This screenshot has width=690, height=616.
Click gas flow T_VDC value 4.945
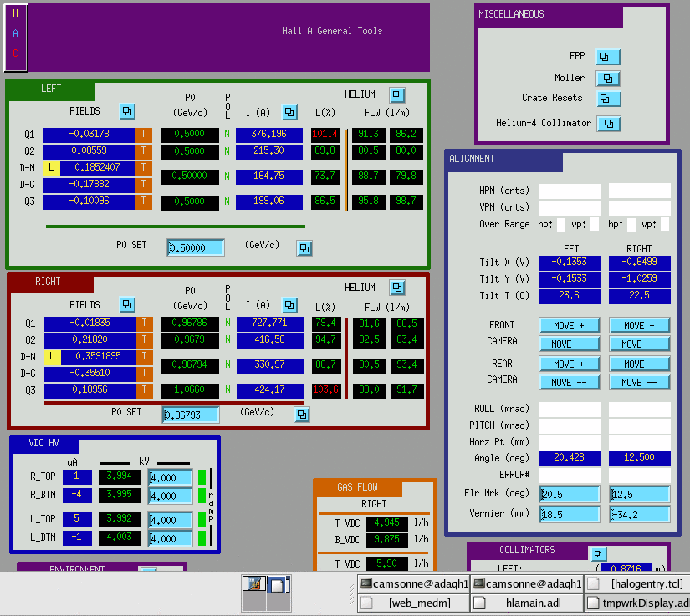coord(386,522)
